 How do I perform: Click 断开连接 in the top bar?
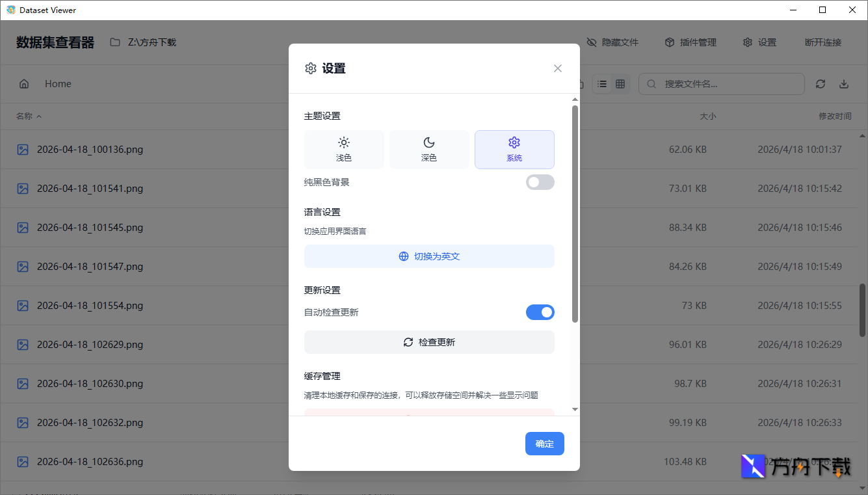(822, 42)
